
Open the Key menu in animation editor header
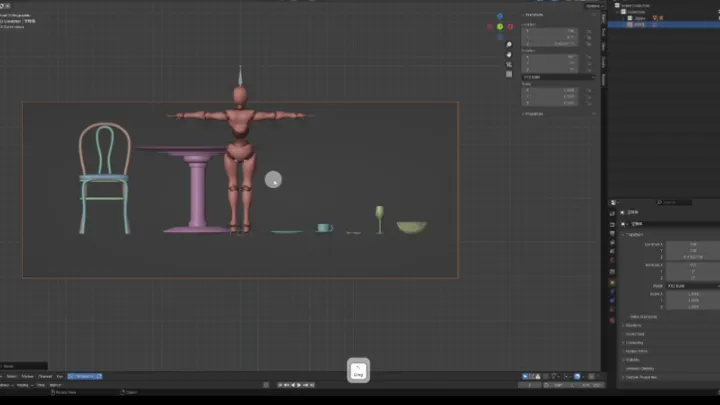point(60,377)
